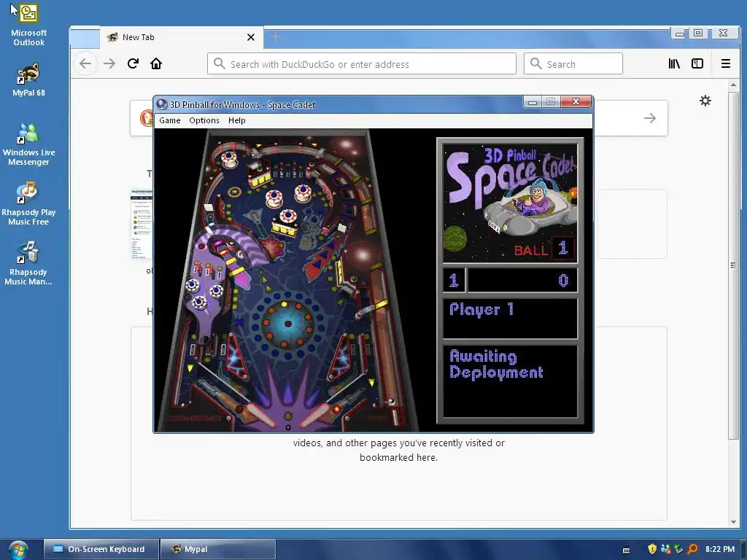Click the Windows Start orb
This screenshot has height=560, width=747.
pos(18,550)
